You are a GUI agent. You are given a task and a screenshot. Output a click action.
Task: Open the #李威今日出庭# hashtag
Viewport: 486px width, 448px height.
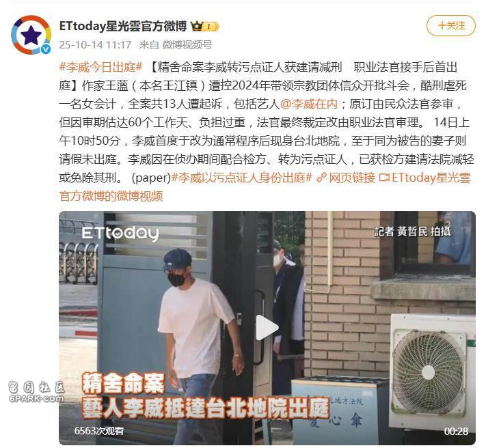click(x=100, y=67)
